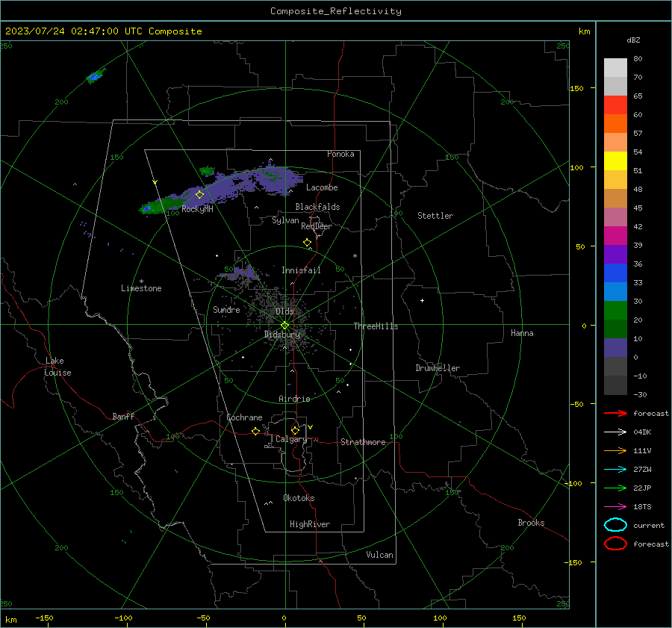Click yellow radar center marker at Didsbury
The height and width of the screenshot is (628, 672).
pos(284,326)
